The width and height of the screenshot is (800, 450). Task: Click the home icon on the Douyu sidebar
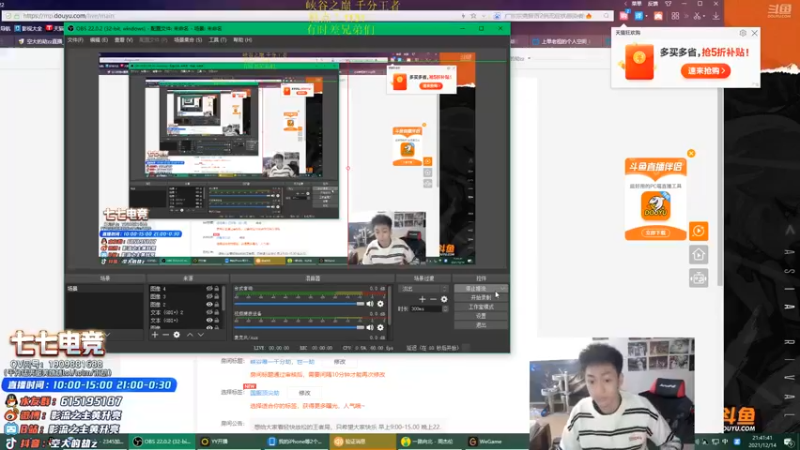click(x=698, y=254)
